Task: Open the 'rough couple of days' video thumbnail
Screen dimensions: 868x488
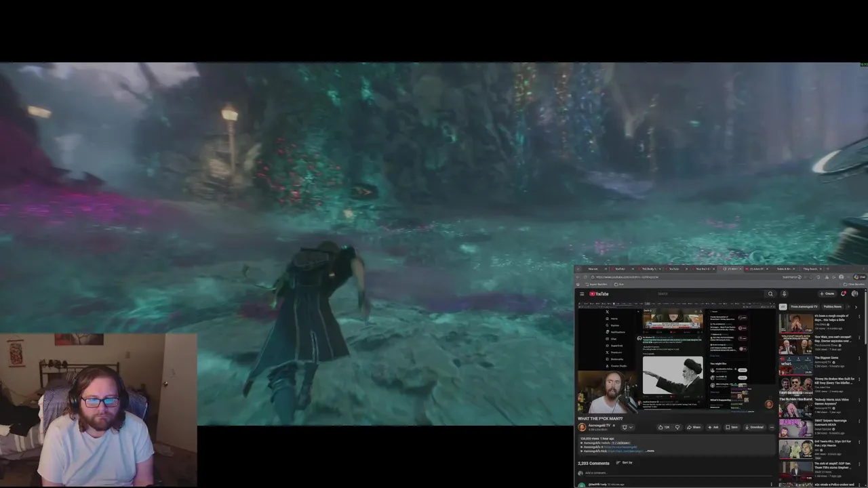Action: tap(795, 322)
